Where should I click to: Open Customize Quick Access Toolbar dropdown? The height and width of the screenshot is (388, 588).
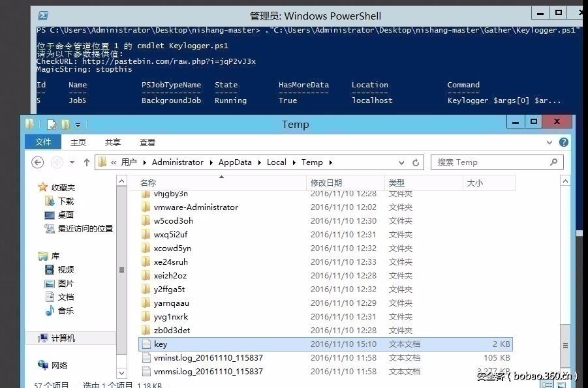78,125
